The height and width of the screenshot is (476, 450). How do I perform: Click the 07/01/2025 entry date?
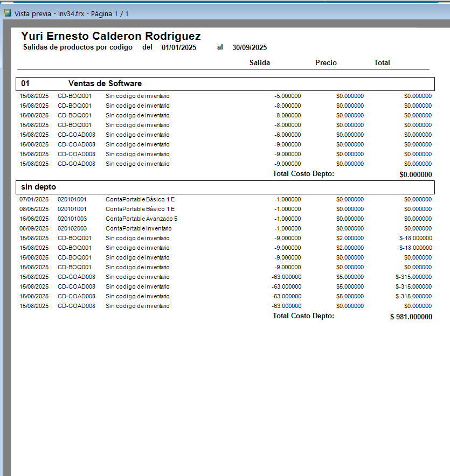click(x=34, y=199)
